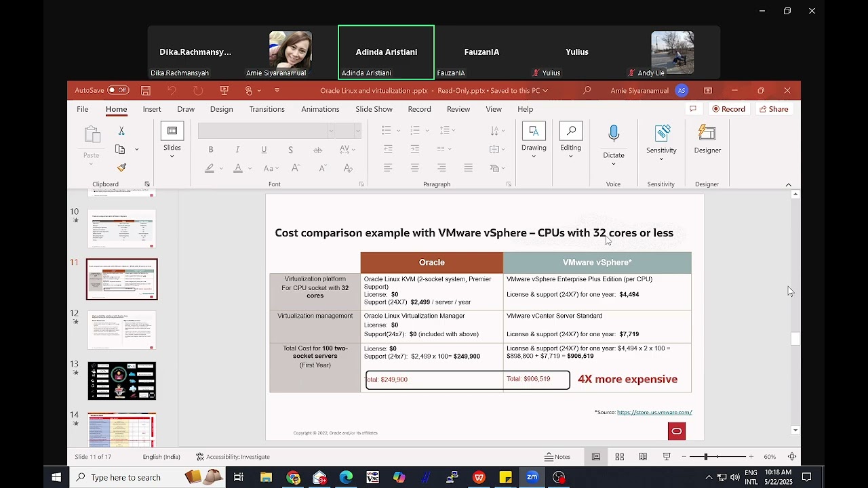Click the zoom in plus button
The width and height of the screenshot is (868, 488).
click(x=751, y=457)
